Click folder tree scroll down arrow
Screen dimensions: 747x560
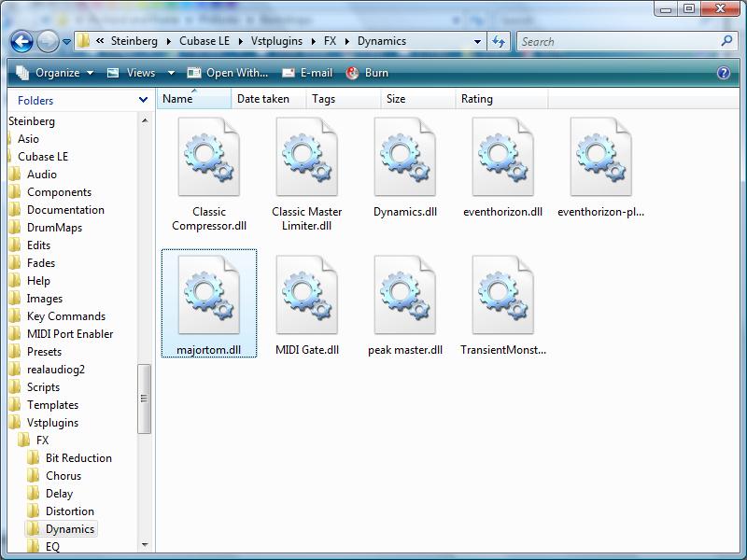145,544
